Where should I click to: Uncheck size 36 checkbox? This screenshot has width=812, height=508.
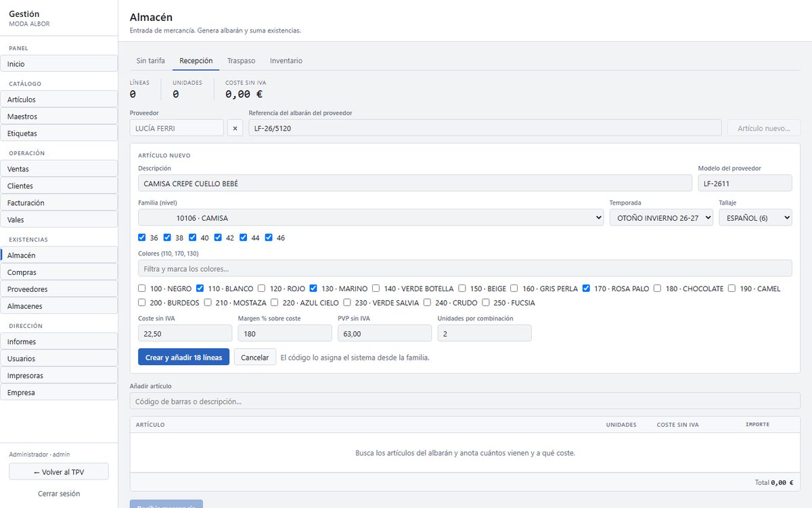(142, 238)
